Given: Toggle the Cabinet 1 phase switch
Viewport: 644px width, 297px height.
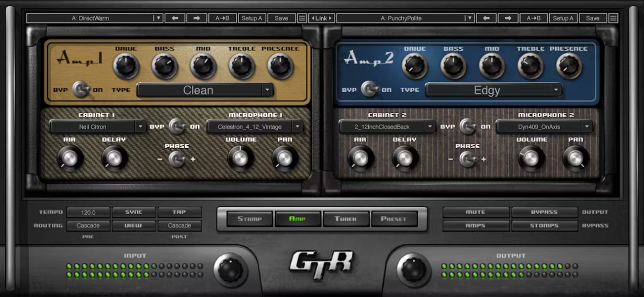Looking at the screenshot, I should 177,158.
